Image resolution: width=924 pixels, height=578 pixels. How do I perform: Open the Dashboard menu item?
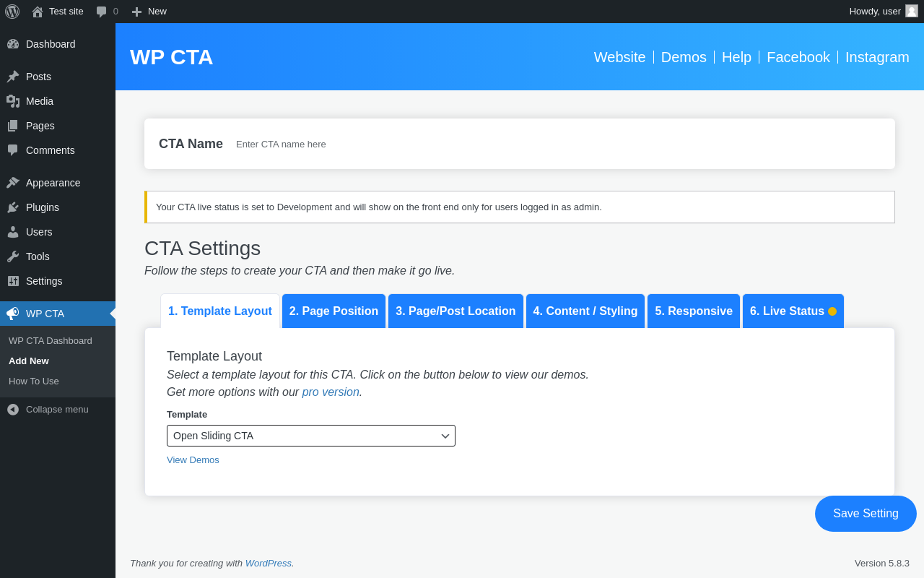[x=58, y=44]
